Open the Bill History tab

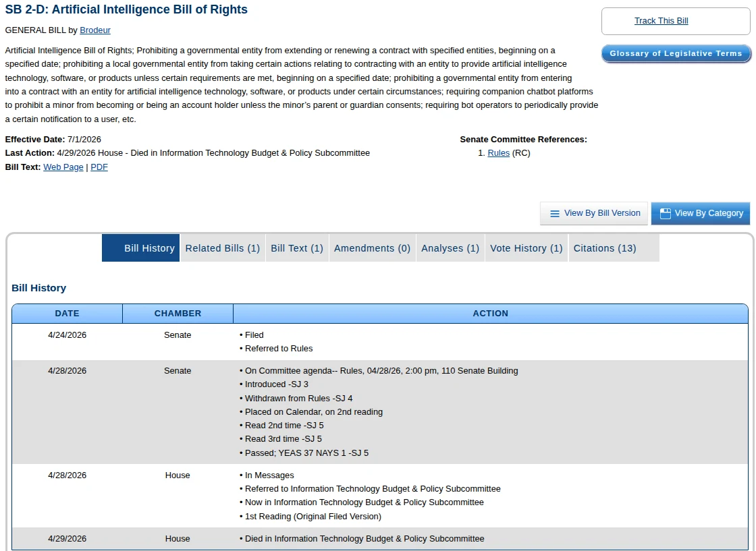[x=141, y=248]
